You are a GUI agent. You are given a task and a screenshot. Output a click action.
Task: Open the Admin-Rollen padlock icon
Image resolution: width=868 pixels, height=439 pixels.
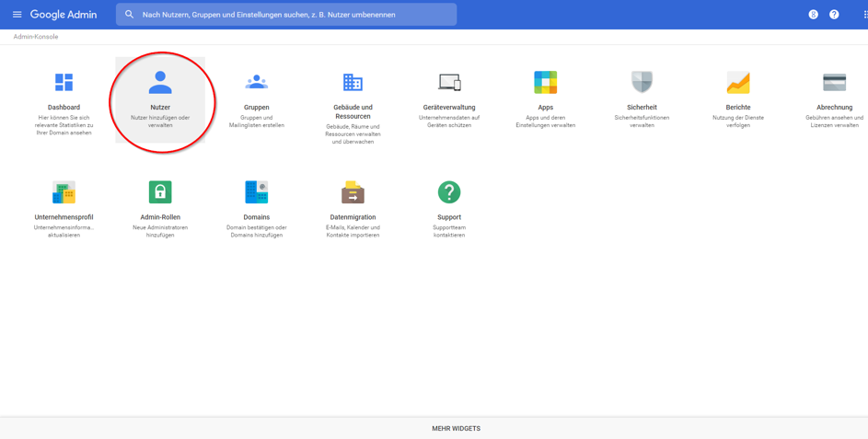160,192
